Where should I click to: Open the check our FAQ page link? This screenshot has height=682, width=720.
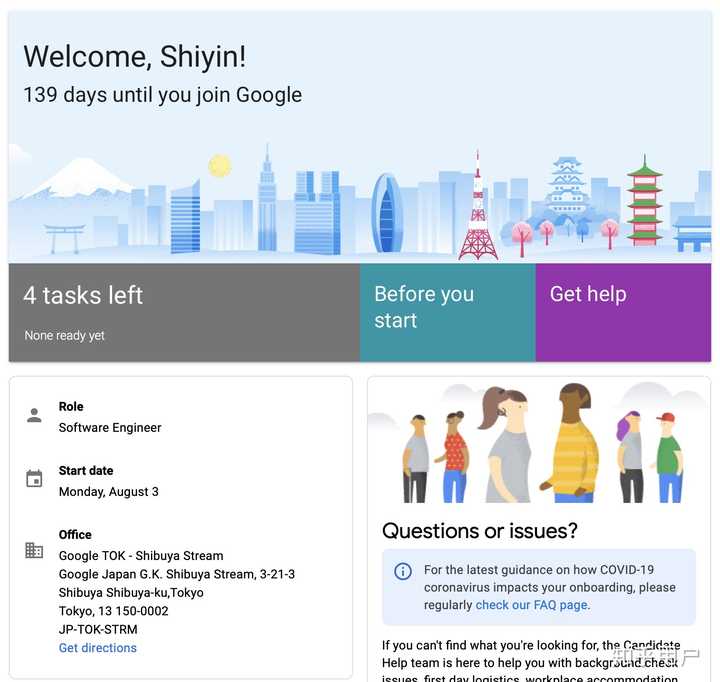[533, 605]
